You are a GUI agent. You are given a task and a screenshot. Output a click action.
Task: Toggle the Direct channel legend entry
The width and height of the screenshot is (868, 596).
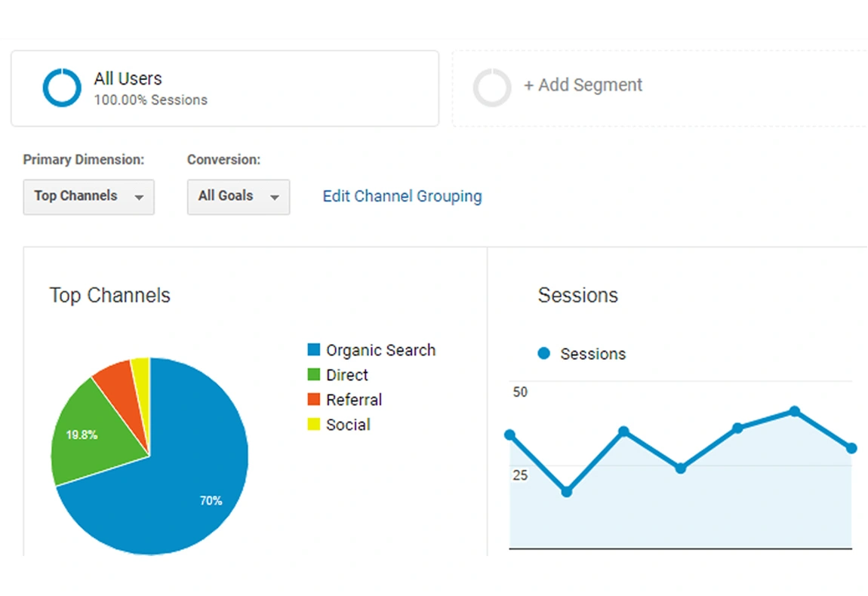[346, 374]
